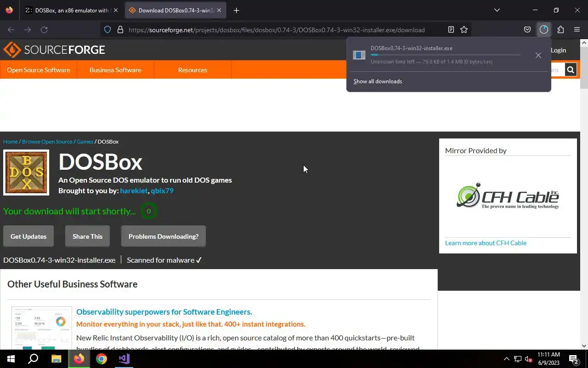Screen dimensions: 588x368
Task: Click the DOSBox project logo image
Action: point(26,172)
